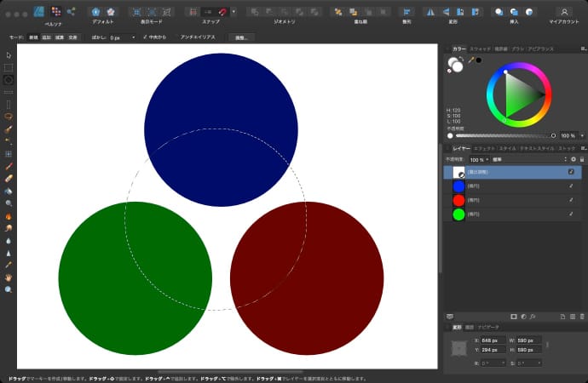Click the opacity slider in Color panel

pos(503,135)
